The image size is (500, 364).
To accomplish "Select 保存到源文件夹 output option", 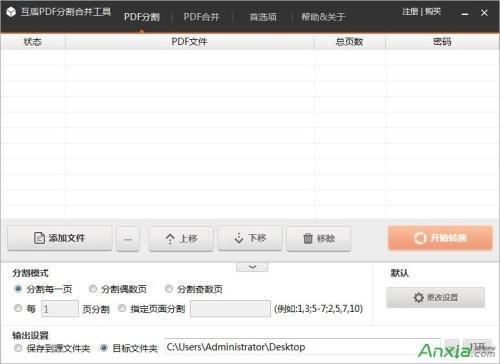I will [x=18, y=348].
